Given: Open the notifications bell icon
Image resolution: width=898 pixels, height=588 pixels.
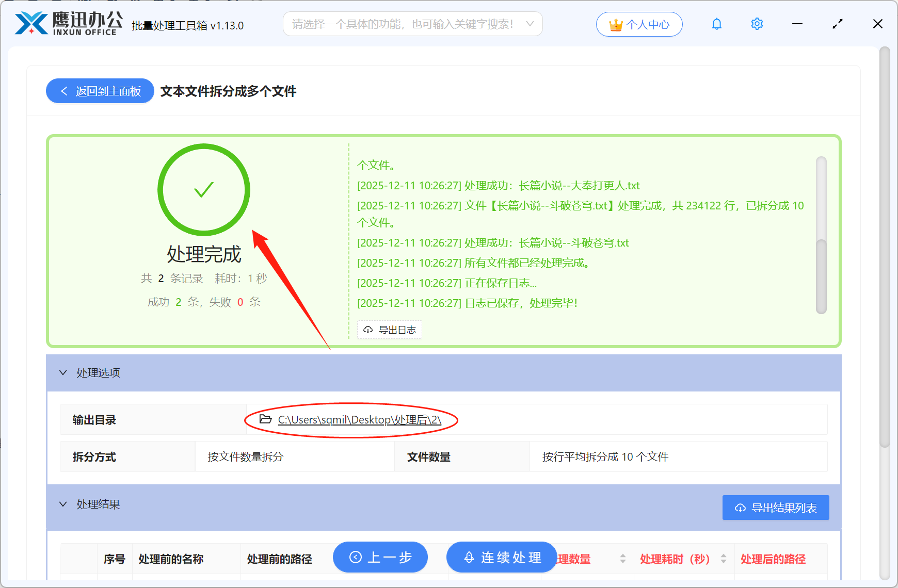Looking at the screenshot, I should [x=716, y=24].
